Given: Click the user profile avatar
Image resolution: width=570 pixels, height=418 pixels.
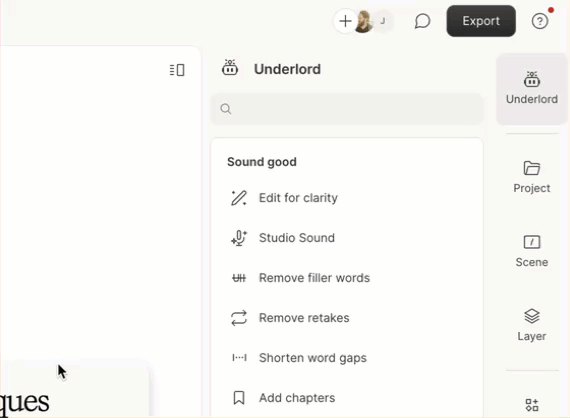Looking at the screenshot, I should pyautogui.click(x=363, y=21).
